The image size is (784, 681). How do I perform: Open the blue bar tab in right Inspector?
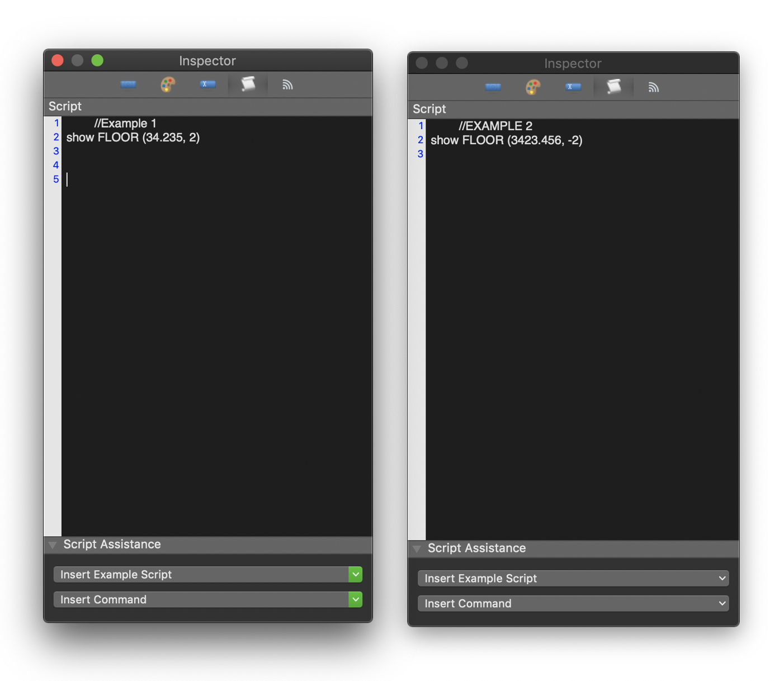coord(493,87)
